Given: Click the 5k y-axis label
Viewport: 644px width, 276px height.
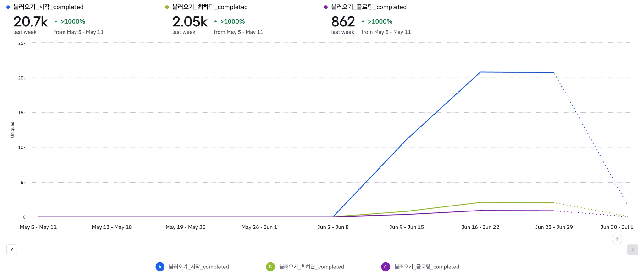Looking at the screenshot, I should 23,183.
